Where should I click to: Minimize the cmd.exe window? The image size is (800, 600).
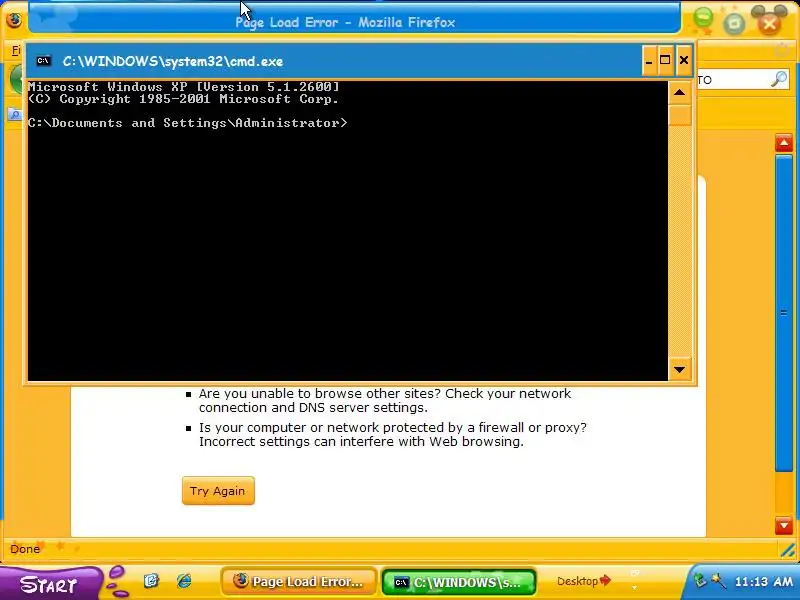pyautogui.click(x=649, y=61)
